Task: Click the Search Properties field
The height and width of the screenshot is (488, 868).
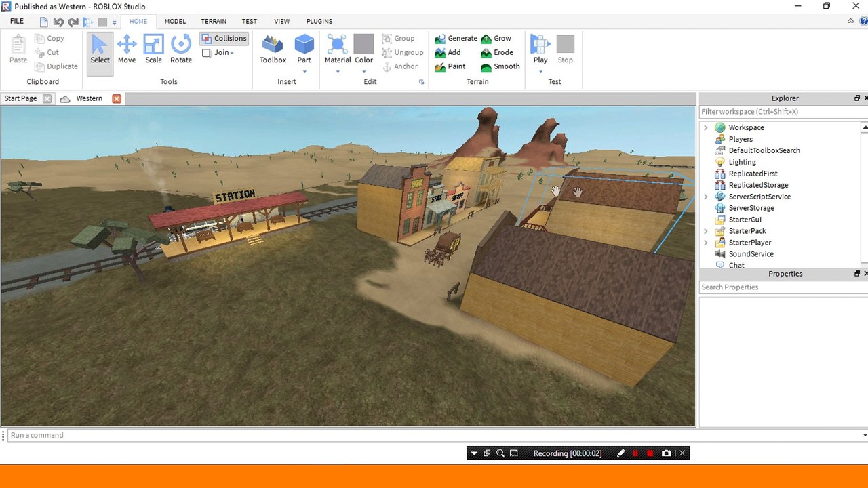Action: [x=783, y=287]
